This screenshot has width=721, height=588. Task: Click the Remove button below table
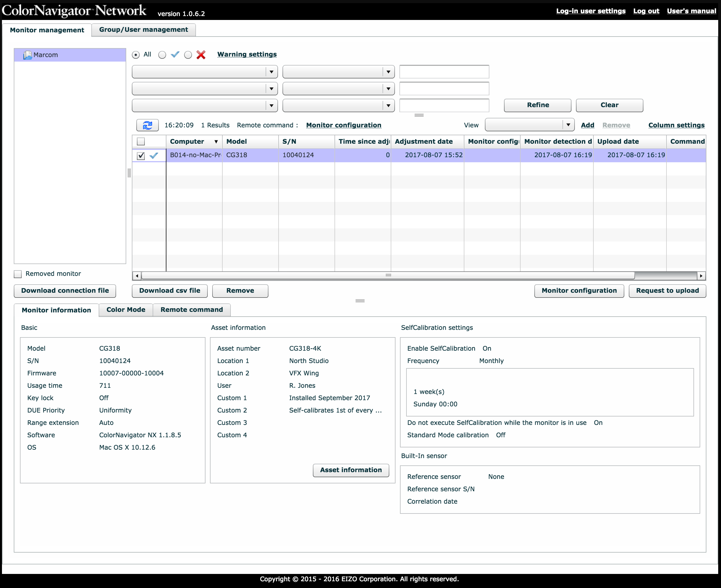point(240,290)
